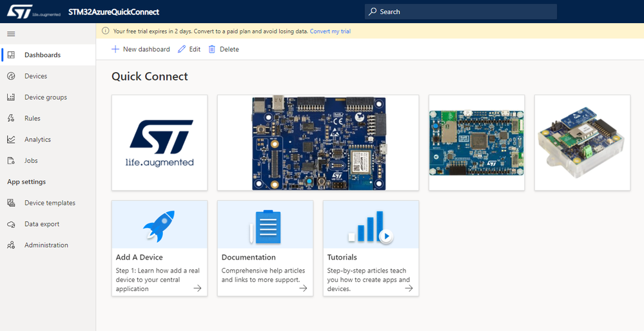Click the bar chart Tutorials image

[x=371, y=227]
